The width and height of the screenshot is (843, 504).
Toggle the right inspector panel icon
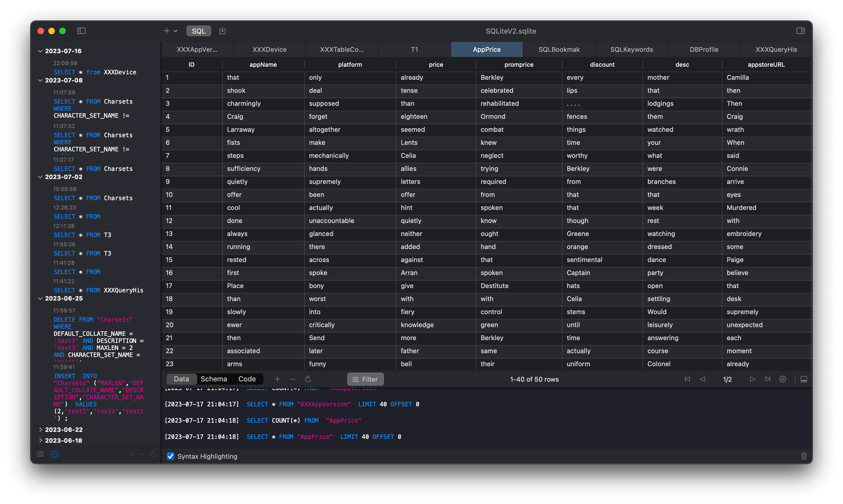point(800,31)
